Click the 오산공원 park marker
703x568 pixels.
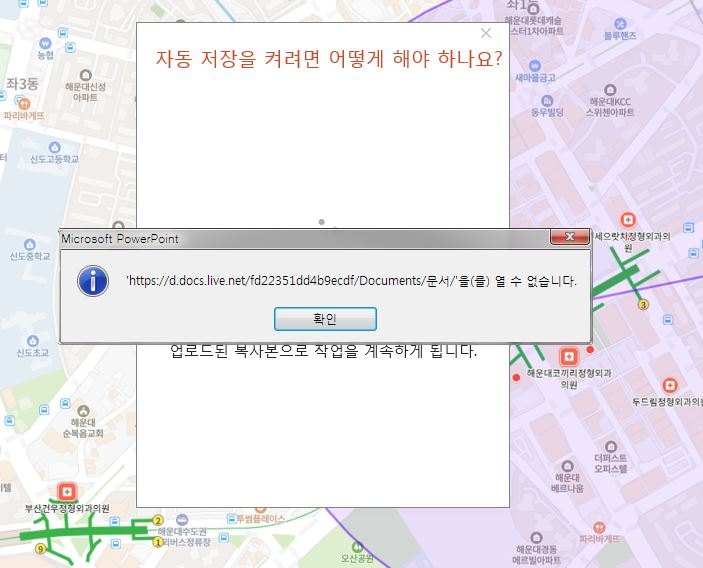point(357,548)
